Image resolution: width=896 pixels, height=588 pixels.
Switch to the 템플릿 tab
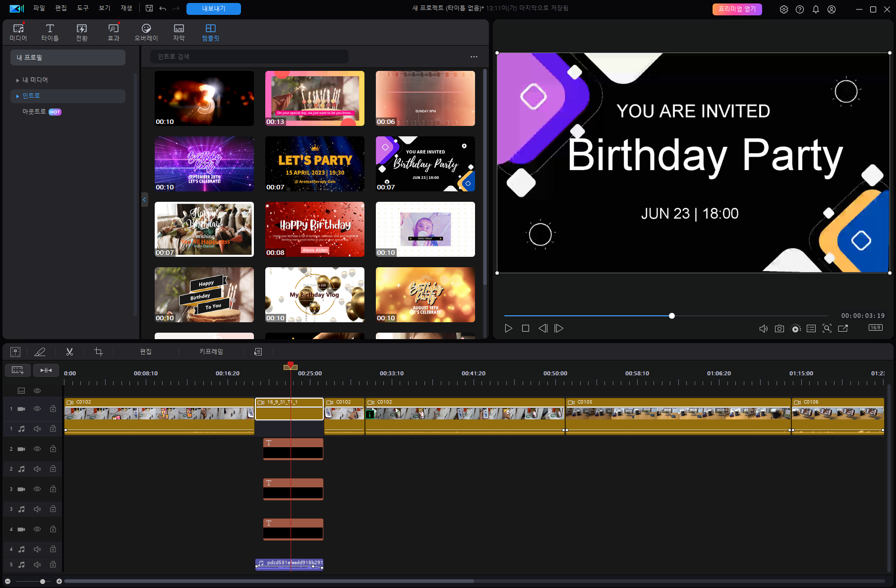[x=211, y=32]
